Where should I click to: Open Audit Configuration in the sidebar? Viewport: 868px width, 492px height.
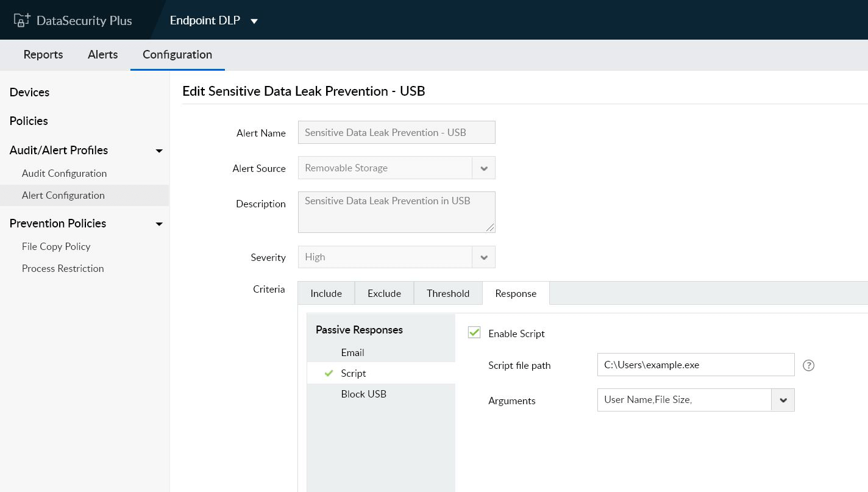[x=64, y=173]
